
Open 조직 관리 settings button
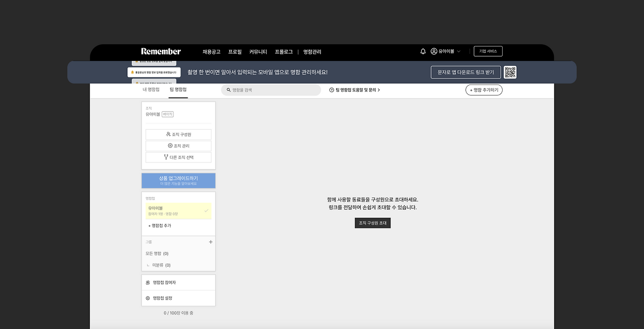pyautogui.click(x=179, y=146)
